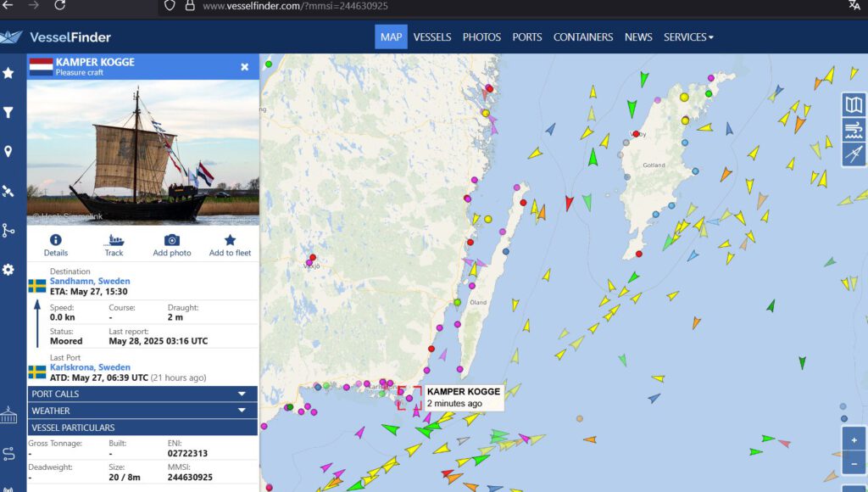Select the red-bracketed Kamper Kogge vessel marker
The height and width of the screenshot is (492, 868).
409,399
